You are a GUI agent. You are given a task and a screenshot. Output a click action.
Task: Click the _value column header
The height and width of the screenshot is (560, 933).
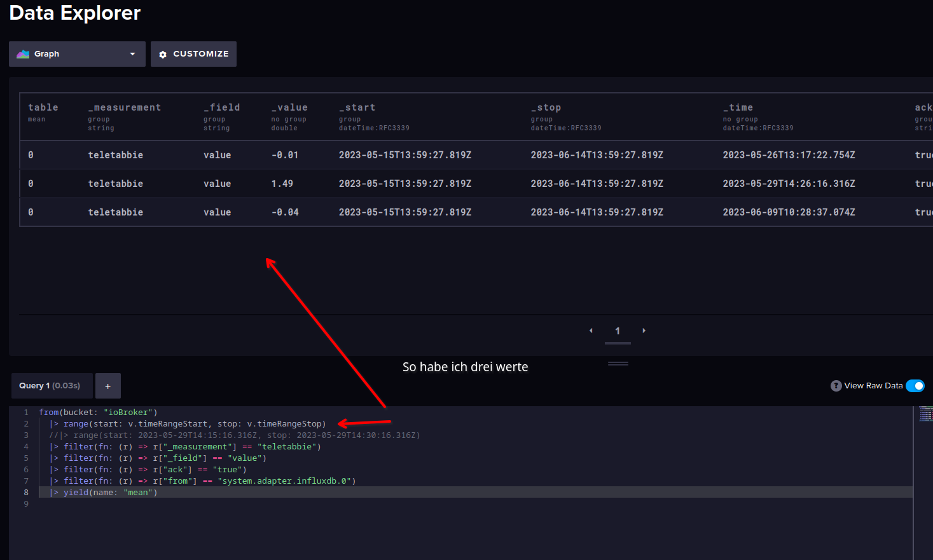289,107
